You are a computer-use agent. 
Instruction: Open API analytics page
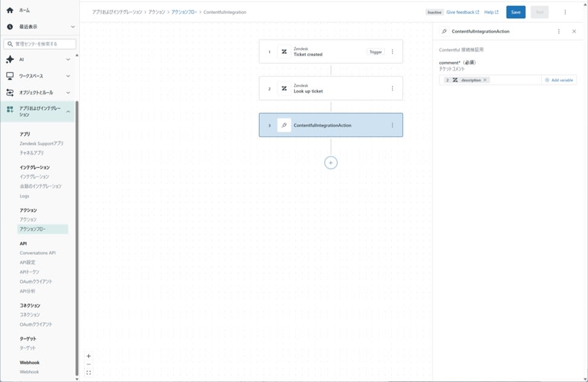pos(27,291)
